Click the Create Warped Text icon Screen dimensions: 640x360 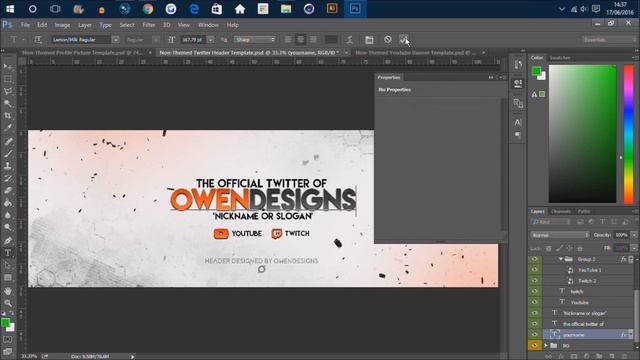(350, 40)
